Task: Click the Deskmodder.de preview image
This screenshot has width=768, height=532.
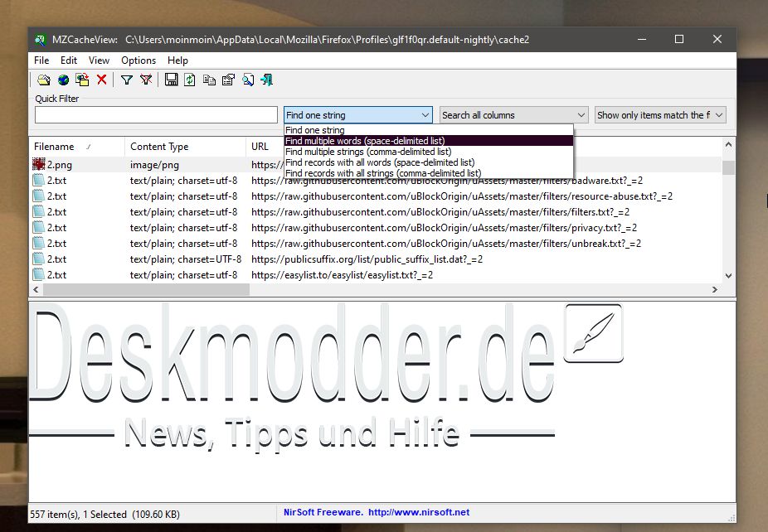Action: pyautogui.click(x=326, y=377)
